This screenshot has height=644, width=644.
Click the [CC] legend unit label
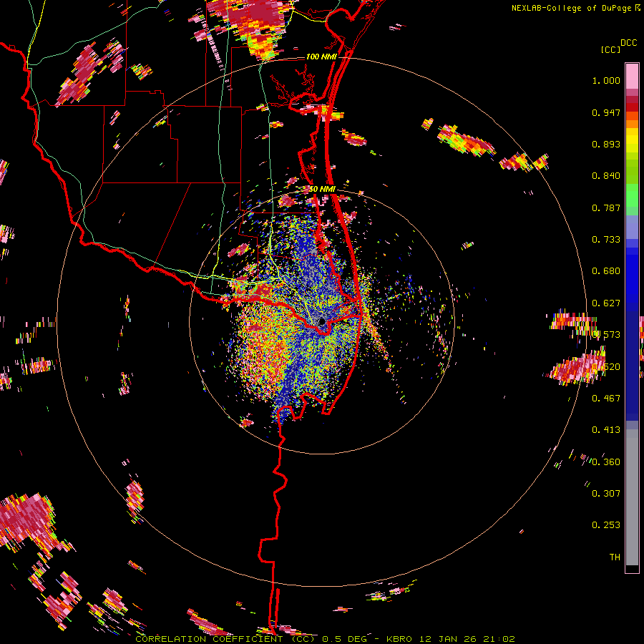[x=610, y=49]
